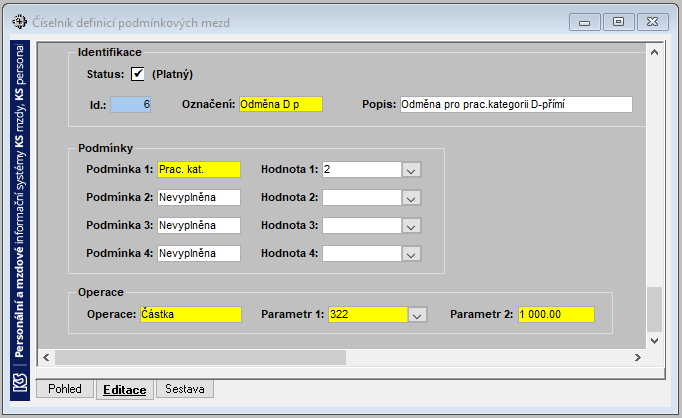The width and height of the screenshot is (682, 418).
Task: Expand the Hodnota 4 dropdown list
Action: (x=411, y=254)
